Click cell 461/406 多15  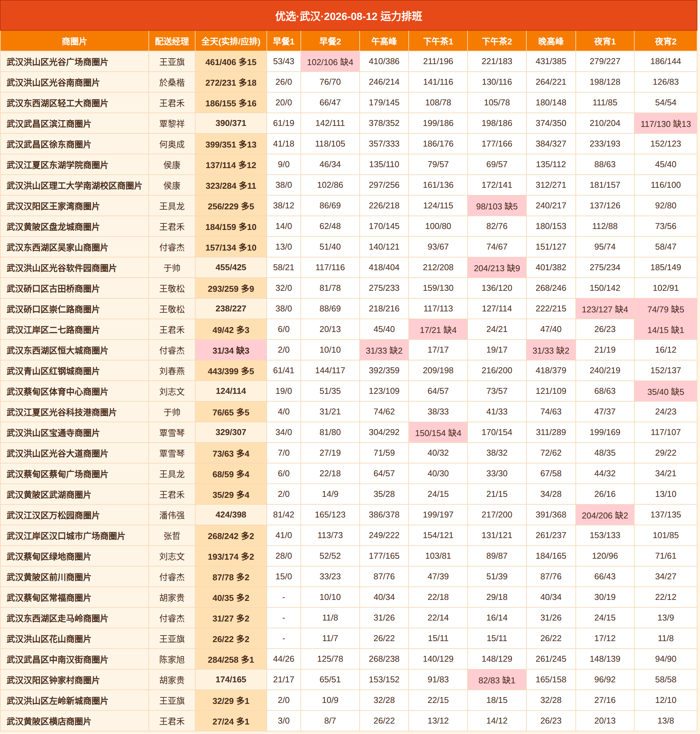click(230, 61)
